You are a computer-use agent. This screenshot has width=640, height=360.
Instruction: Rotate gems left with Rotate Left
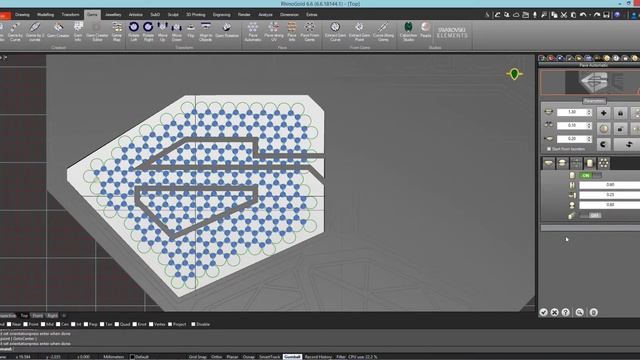point(133,31)
